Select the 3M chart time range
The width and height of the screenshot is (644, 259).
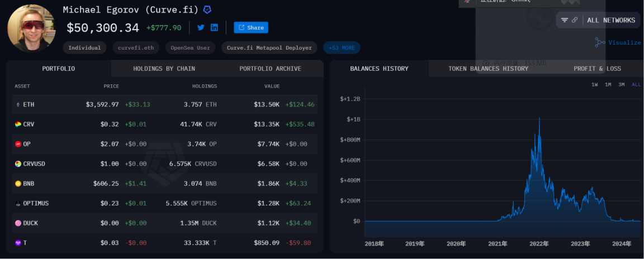click(622, 84)
